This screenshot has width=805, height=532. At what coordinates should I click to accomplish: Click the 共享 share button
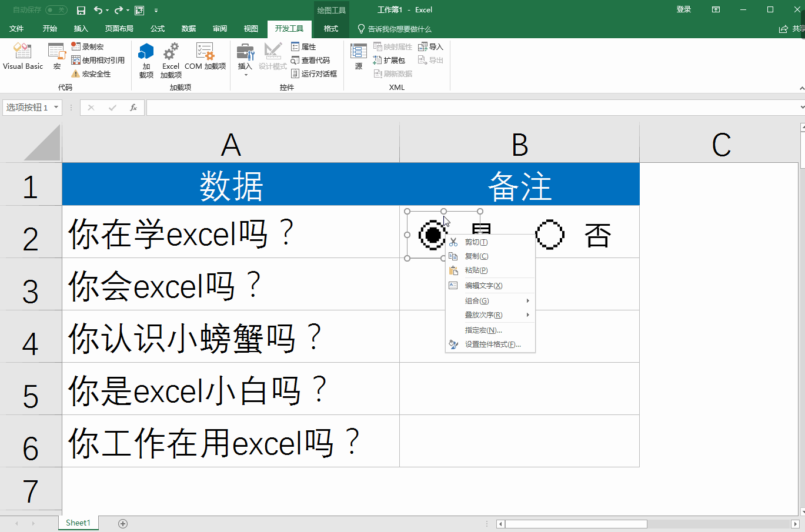click(x=791, y=29)
